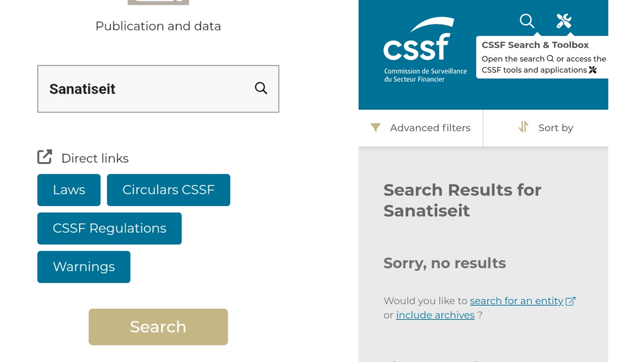
Task: Open the Sort by options
Action: coord(555,128)
